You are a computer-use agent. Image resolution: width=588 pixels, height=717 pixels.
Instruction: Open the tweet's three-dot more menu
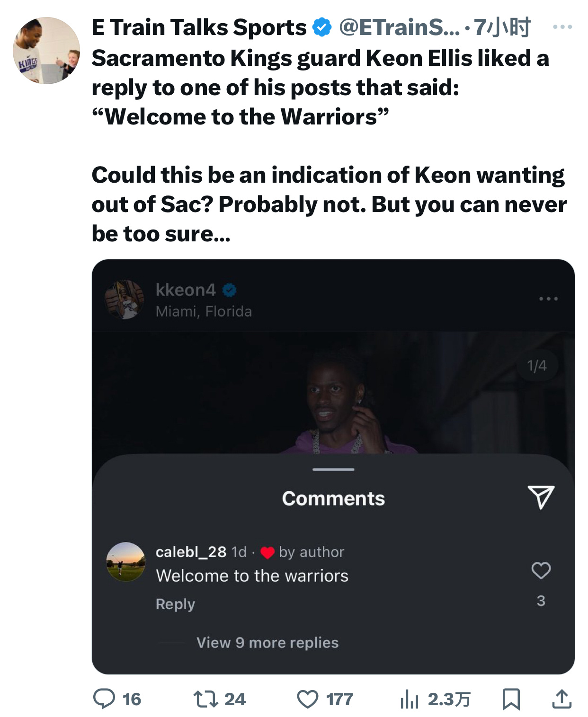(x=562, y=27)
